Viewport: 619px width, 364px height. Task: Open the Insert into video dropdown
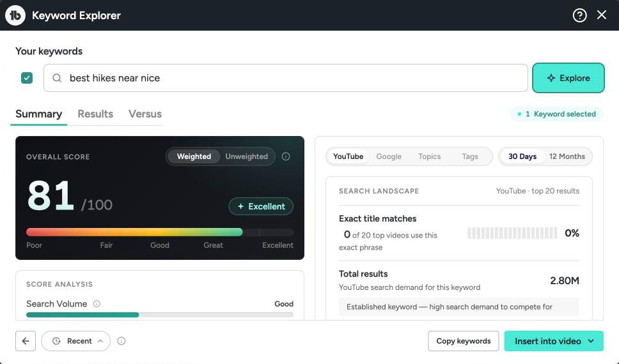pyautogui.click(x=554, y=341)
